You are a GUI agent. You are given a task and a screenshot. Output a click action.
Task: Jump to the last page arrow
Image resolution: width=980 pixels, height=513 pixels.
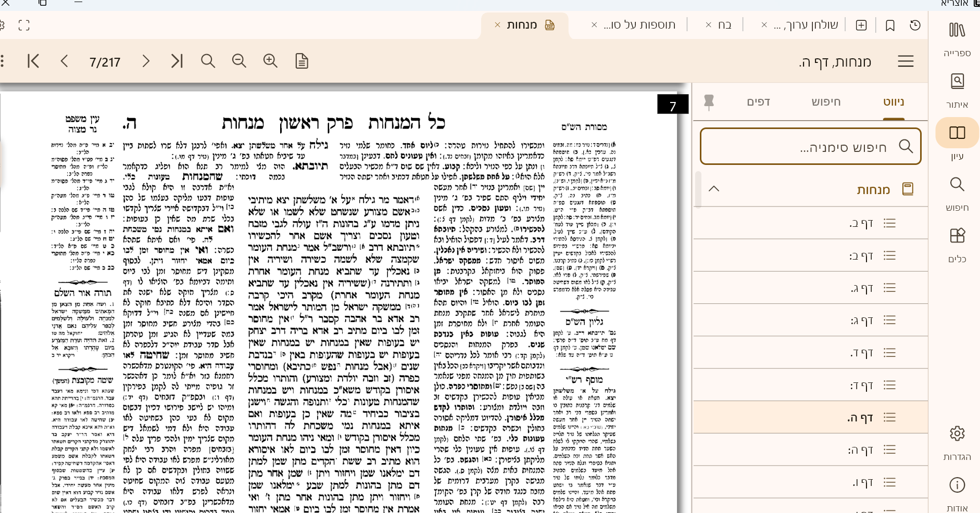177,61
